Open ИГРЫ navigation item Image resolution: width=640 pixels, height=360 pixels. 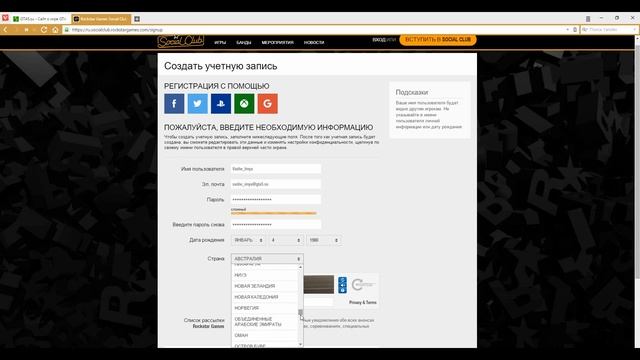[x=220, y=42]
